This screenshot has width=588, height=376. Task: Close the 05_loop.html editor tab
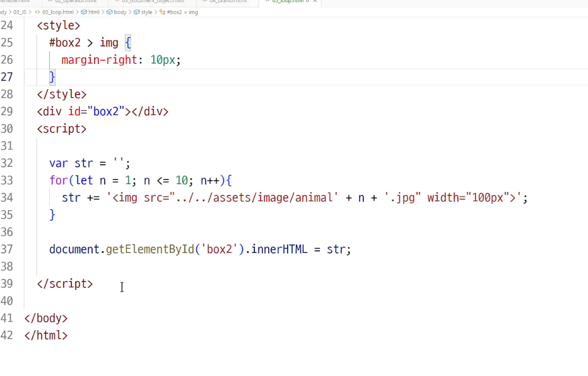tap(315, 1)
